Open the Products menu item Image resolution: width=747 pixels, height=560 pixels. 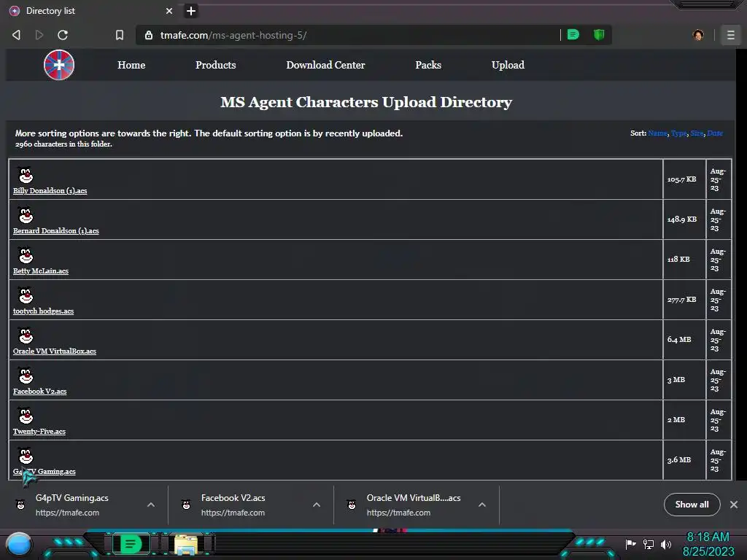pos(215,65)
